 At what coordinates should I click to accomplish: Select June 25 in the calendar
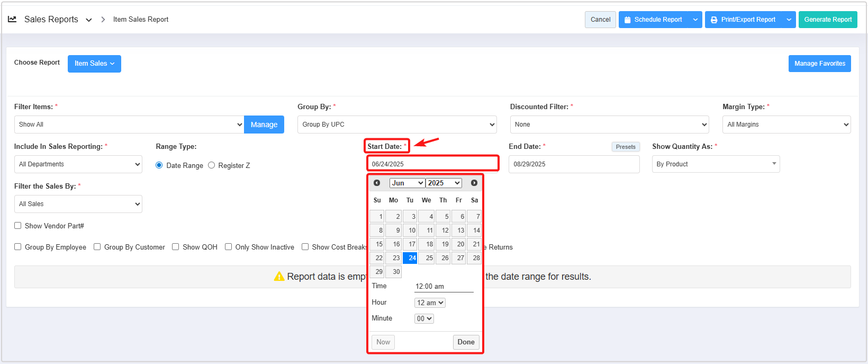[x=427, y=258]
